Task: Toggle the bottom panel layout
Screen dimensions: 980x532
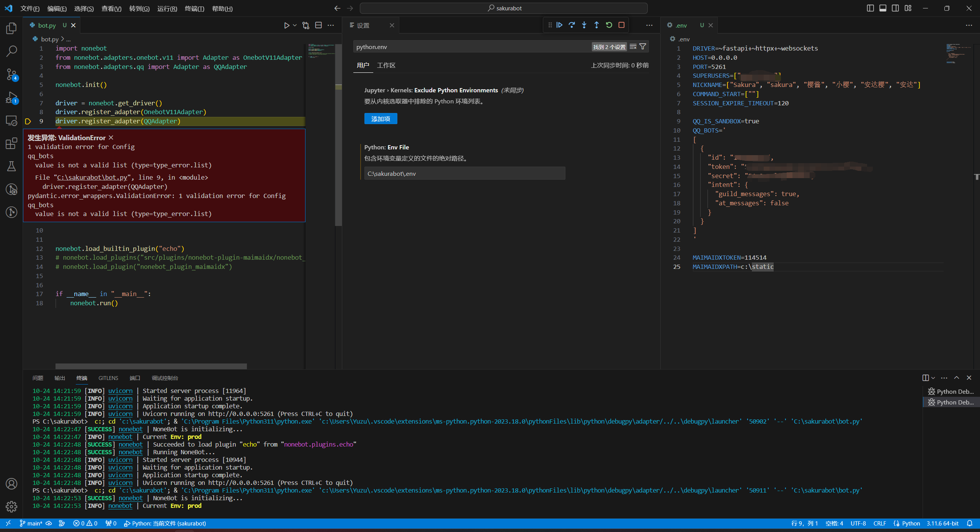Action: coord(883,8)
